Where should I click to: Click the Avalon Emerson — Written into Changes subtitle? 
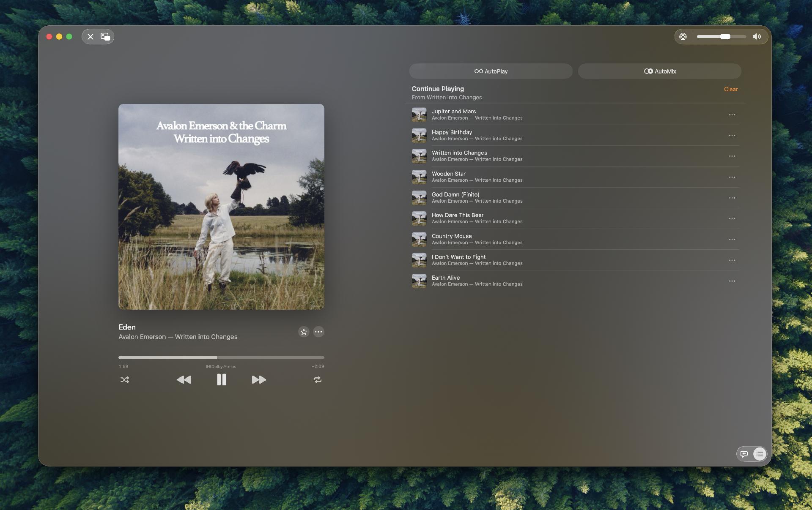click(178, 337)
